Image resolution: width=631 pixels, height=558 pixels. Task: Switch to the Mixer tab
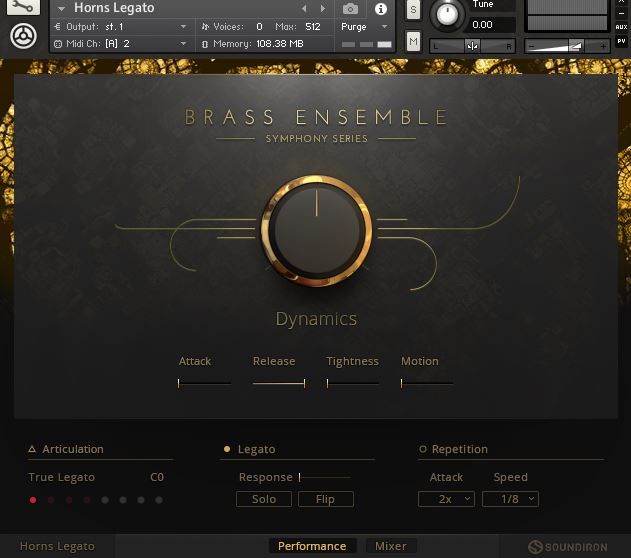[x=391, y=546]
